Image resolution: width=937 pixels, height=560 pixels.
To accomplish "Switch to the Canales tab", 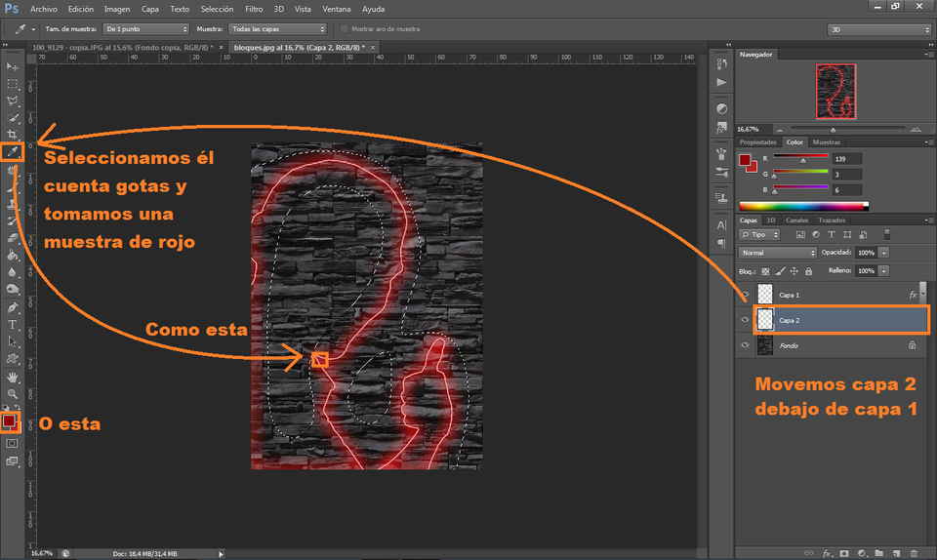I will [x=796, y=220].
